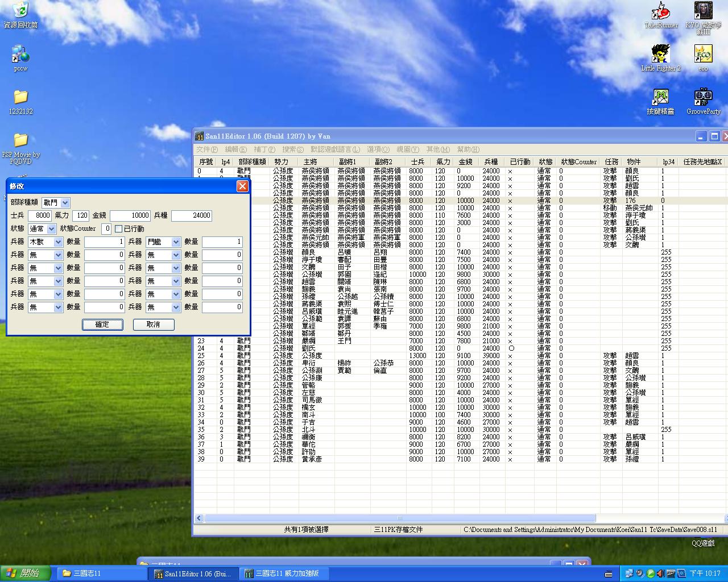
Task: Open the 幫助(H) menu
Action: click(468, 149)
